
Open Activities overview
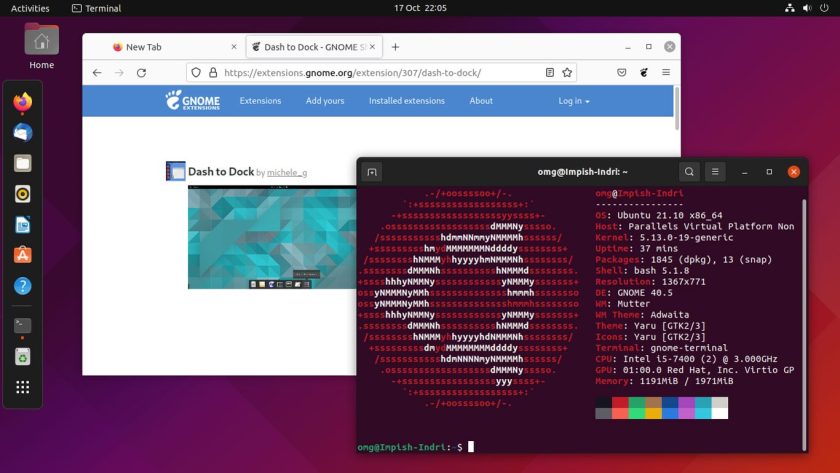(x=30, y=8)
